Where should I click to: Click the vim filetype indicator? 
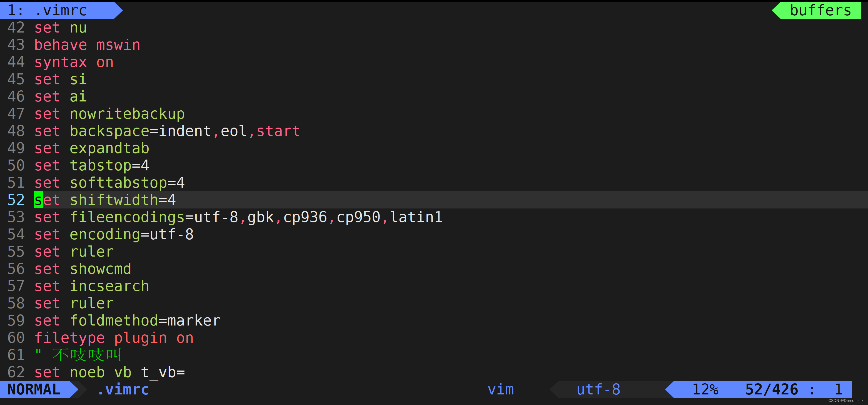click(x=501, y=389)
